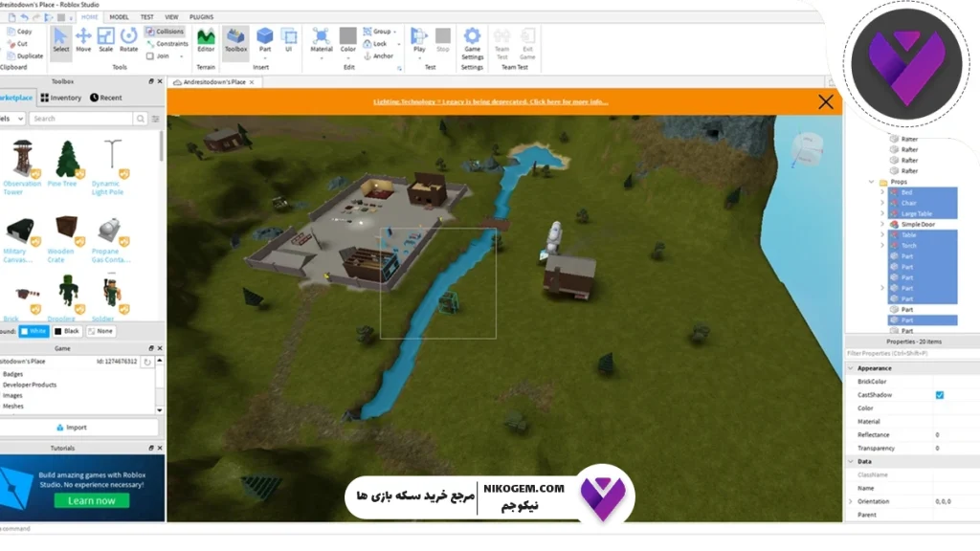
Task: Select the Wooden Crate model
Action: pos(66,238)
